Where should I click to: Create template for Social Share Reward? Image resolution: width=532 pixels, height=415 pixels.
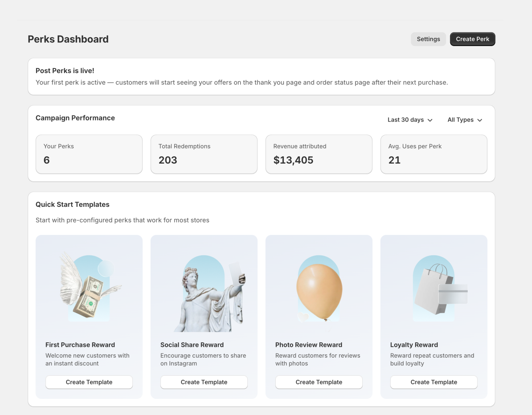coord(204,382)
